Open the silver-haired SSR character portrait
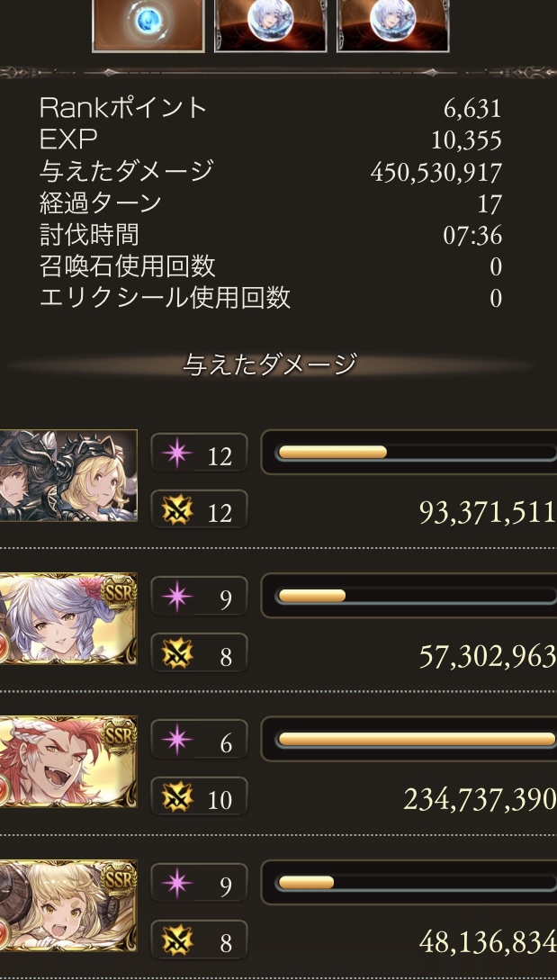Screen dimensions: 557x980 point(68,619)
